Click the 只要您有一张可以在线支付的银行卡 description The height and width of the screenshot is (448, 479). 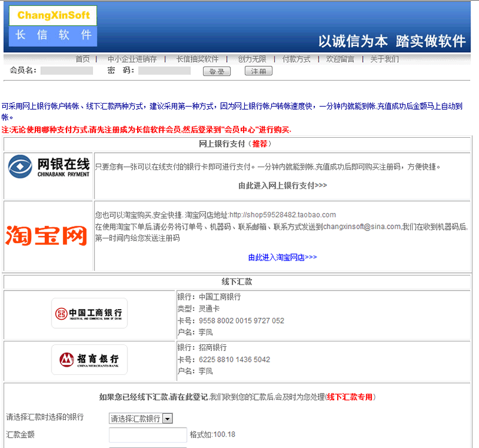(x=268, y=167)
